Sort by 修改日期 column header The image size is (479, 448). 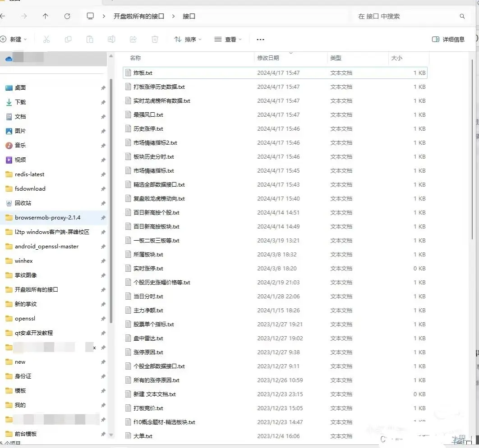coord(268,58)
